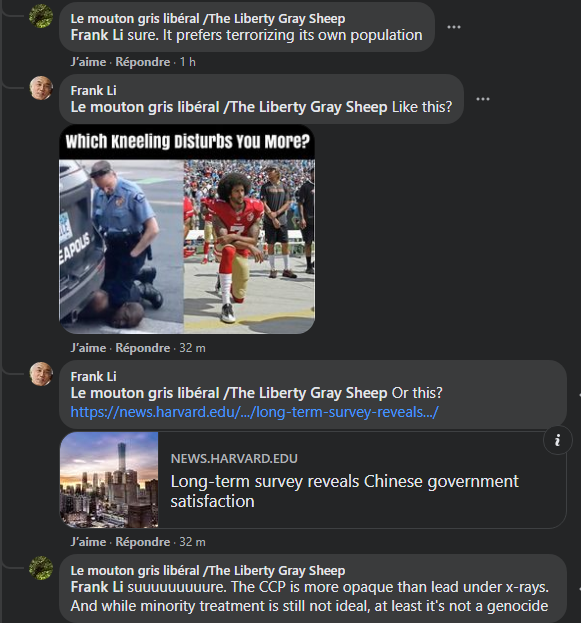The image size is (581, 623).
Task: Open options menu on 'Like this?' comment
Action: click(x=482, y=99)
